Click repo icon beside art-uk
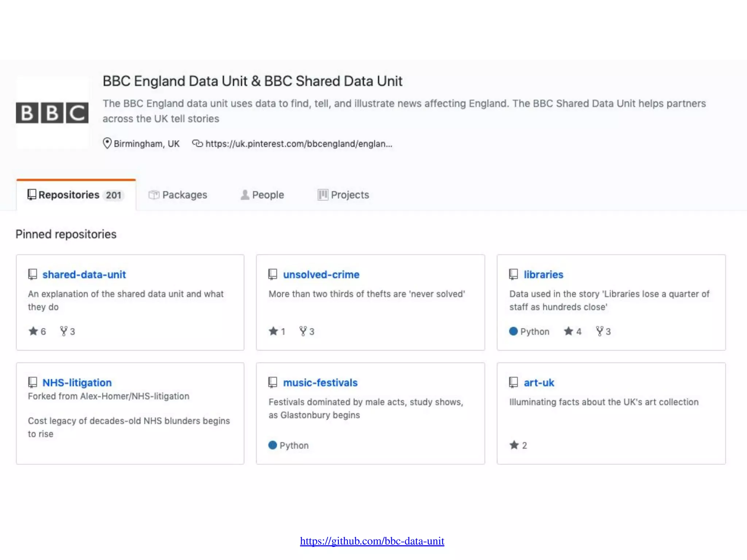The height and width of the screenshot is (560, 747). (513, 382)
